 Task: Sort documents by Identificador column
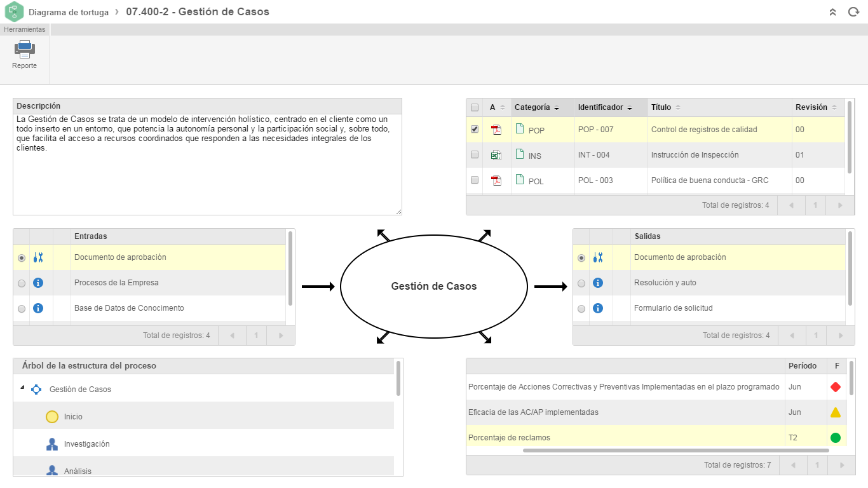click(611, 107)
